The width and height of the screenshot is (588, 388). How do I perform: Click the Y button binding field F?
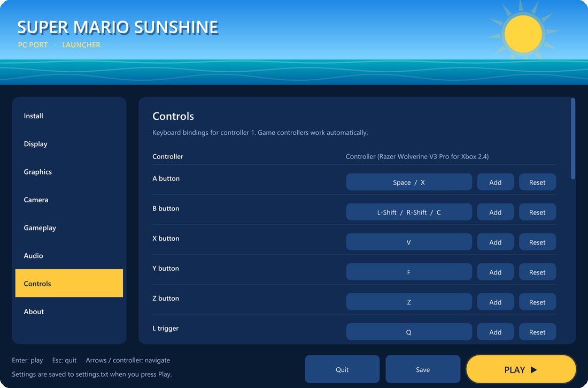409,272
